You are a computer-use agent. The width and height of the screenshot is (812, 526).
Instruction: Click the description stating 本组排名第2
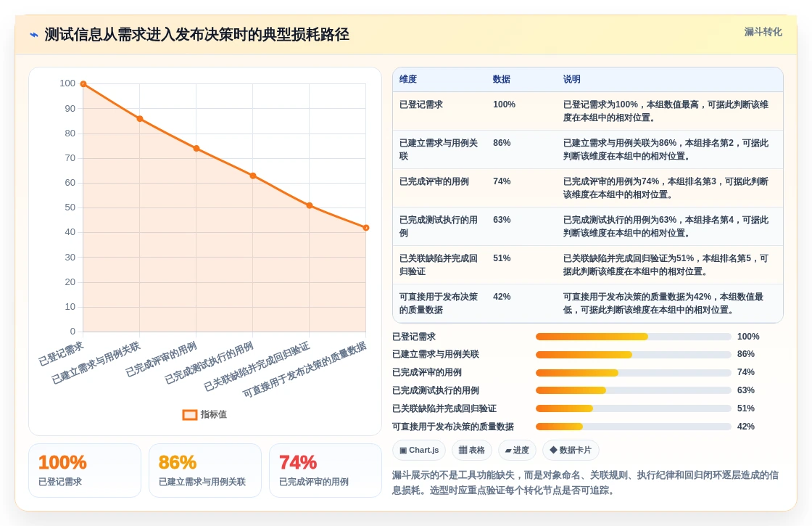pyautogui.click(x=666, y=149)
